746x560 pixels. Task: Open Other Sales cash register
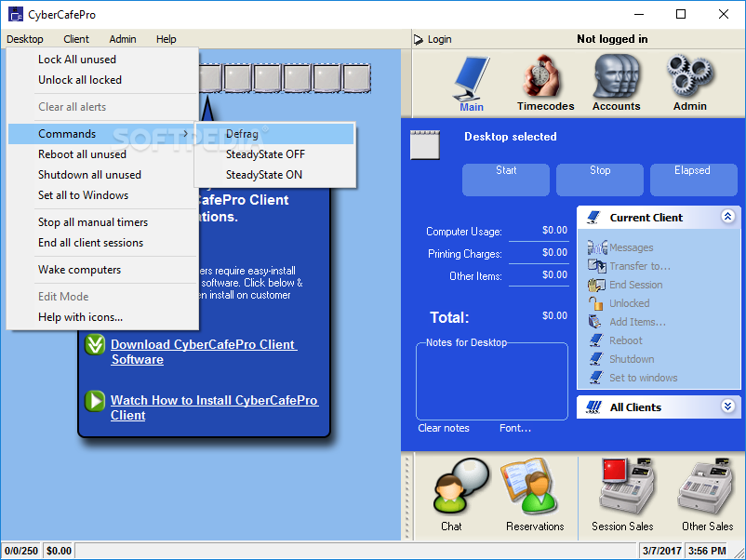tap(706, 486)
